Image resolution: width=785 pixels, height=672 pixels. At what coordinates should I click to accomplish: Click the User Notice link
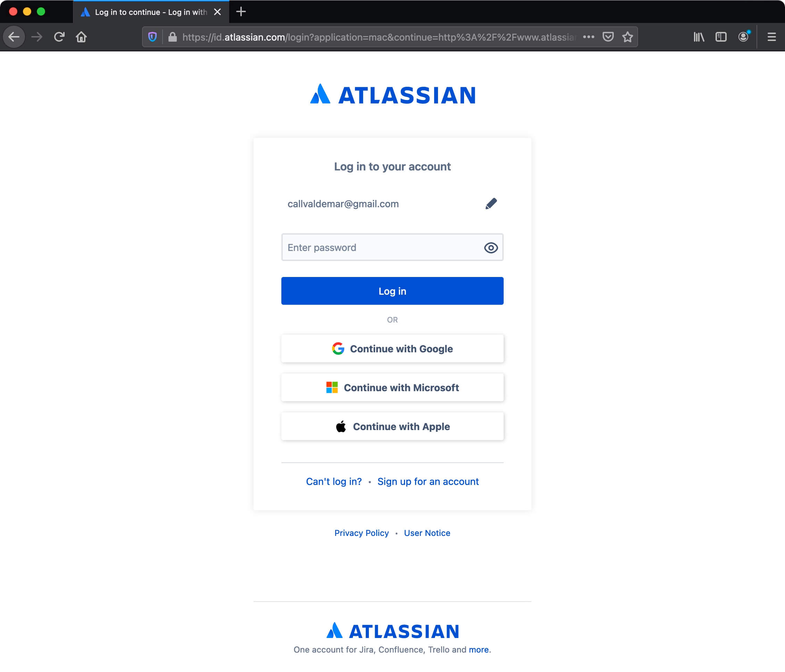tap(427, 533)
